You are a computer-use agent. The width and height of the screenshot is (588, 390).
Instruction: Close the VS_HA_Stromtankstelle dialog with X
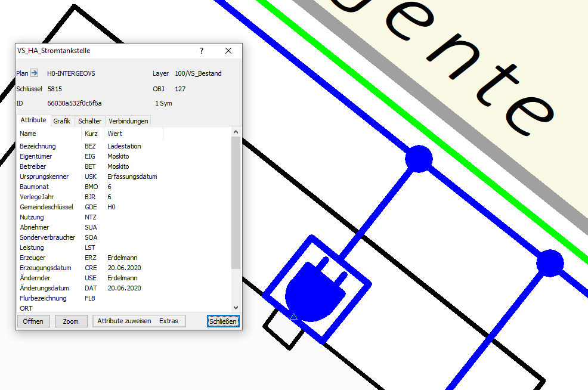click(x=228, y=51)
